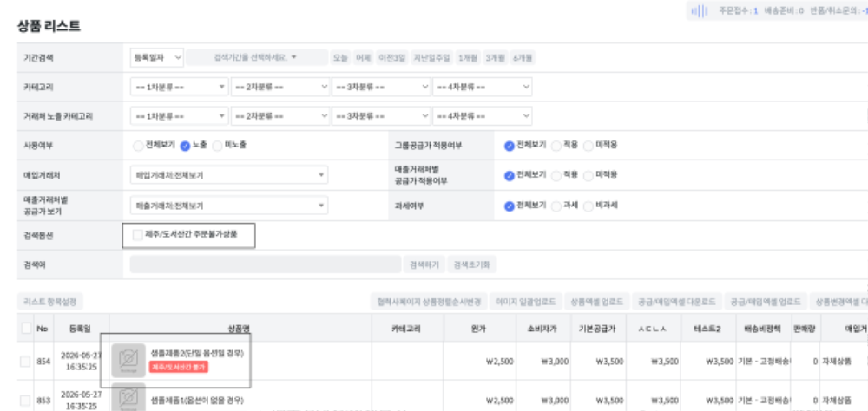Select 비과세 radio under 과세여부

[x=589, y=205]
